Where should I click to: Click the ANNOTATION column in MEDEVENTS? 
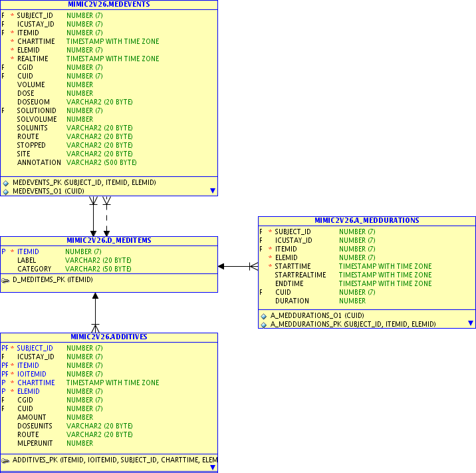[39, 162]
